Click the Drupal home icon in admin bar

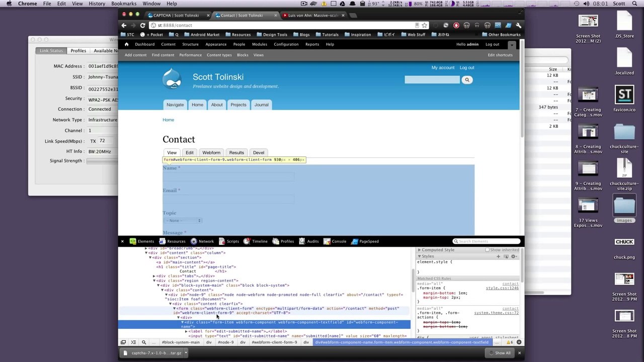click(x=126, y=44)
